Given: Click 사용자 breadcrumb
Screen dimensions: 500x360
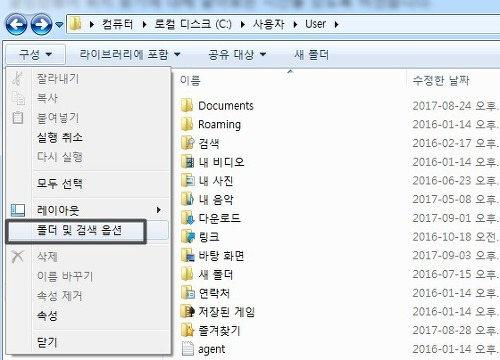Looking at the screenshot, I should pos(268,24).
